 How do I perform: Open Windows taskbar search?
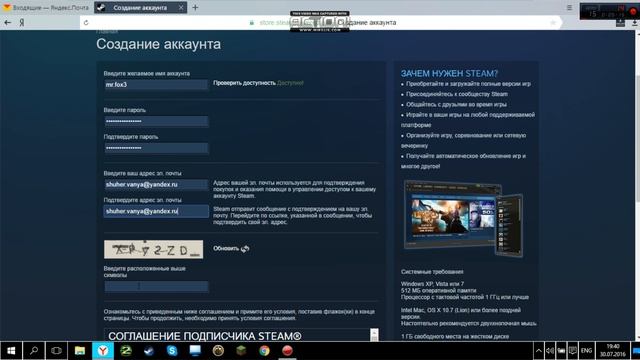click(x=34, y=351)
